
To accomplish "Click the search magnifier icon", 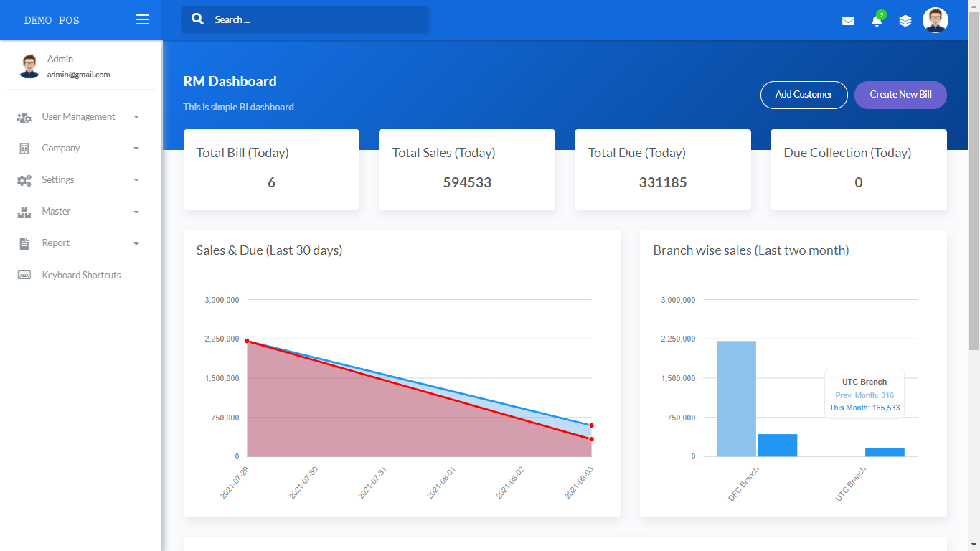I will [x=198, y=19].
